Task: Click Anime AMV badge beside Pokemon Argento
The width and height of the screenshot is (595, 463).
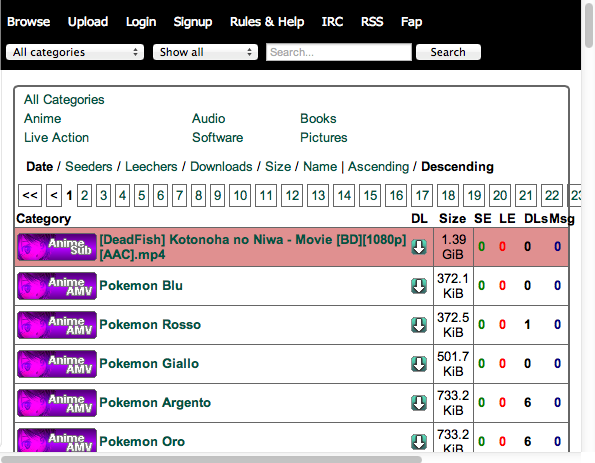Action: [x=57, y=403]
